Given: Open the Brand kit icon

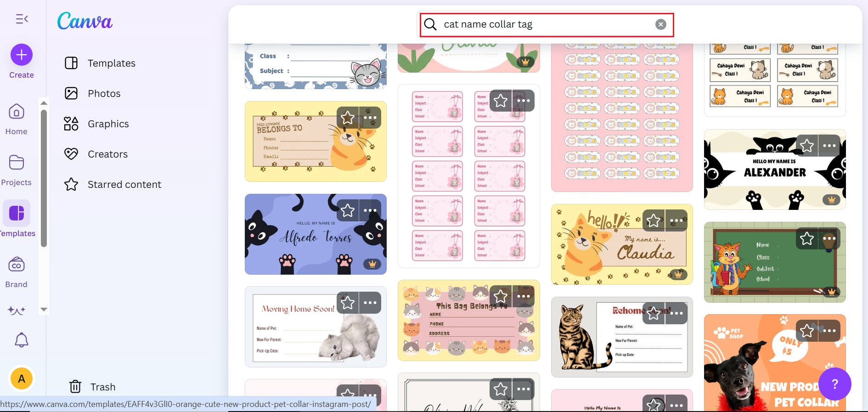Looking at the screenshot, I should [x=17, y=265].
